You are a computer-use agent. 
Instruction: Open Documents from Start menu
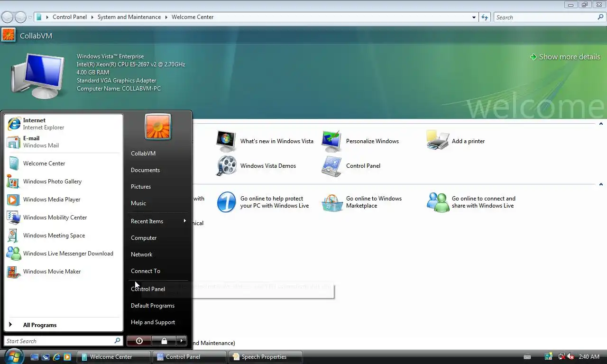(x=158, y=170)
